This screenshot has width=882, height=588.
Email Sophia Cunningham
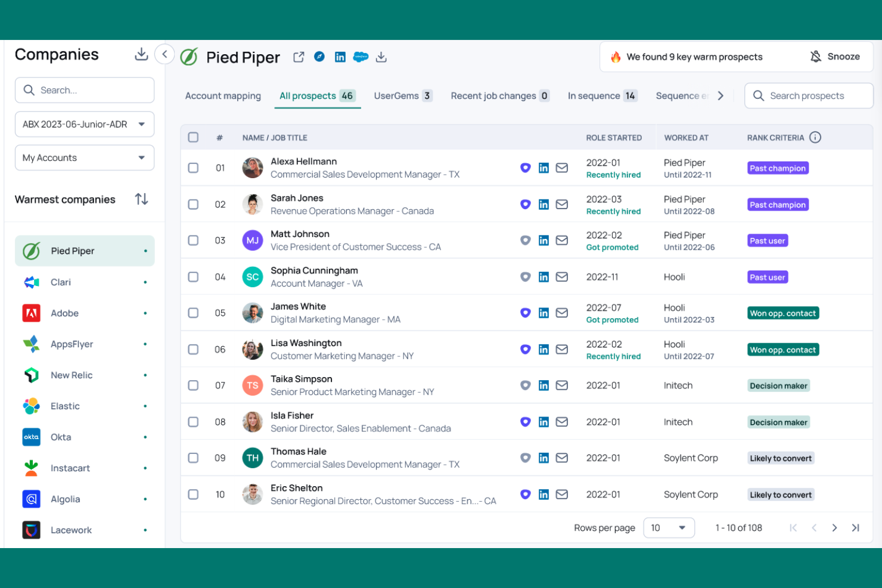tap(562, 277)
